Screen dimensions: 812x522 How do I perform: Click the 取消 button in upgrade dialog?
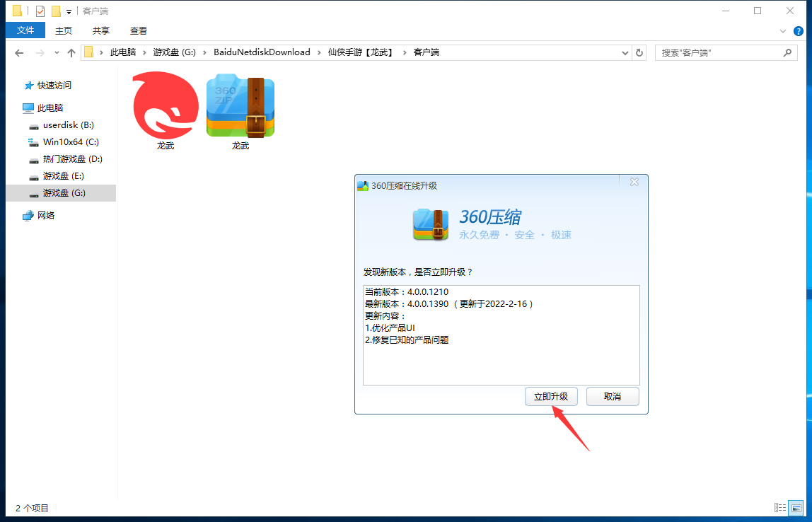[x=613, y=397]
